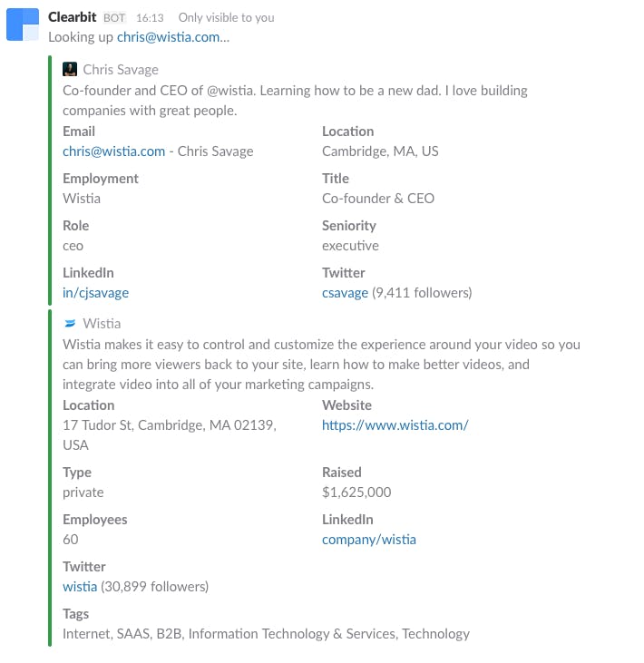Screen dimensions: 644x663
Task: Click the 17 Tudor St address text
Action: tap(169, 425)
